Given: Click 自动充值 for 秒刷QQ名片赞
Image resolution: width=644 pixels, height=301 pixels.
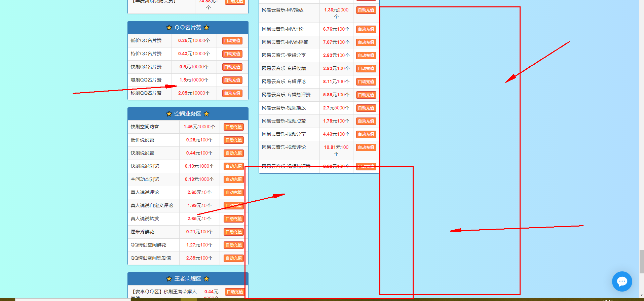Looking at the screenshot, I should point(232,93).
